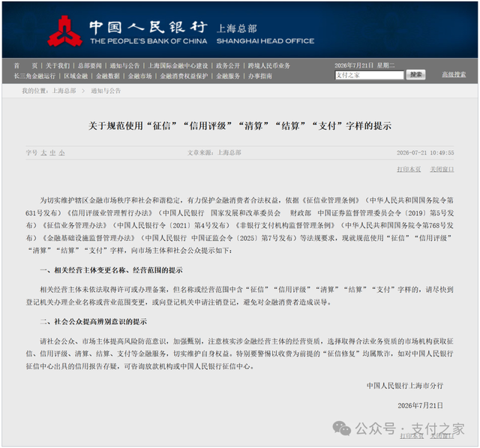Select the 政务公开 navigation item
Viewport: 480px width, 448px height.
tap(228, 65)
